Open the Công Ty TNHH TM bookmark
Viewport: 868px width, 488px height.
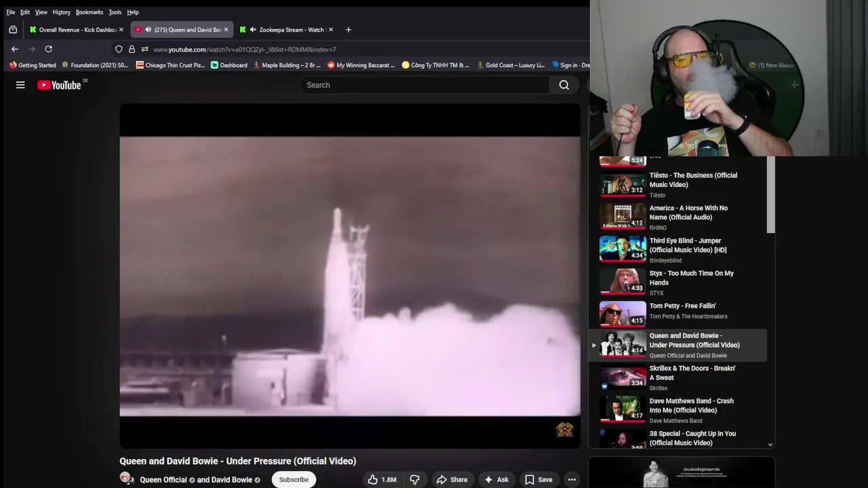435,65
